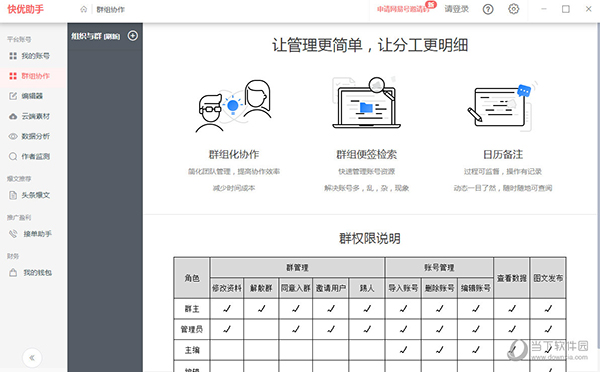
Task: Click the 群主 row label
Action: click(x=192, y=309)
